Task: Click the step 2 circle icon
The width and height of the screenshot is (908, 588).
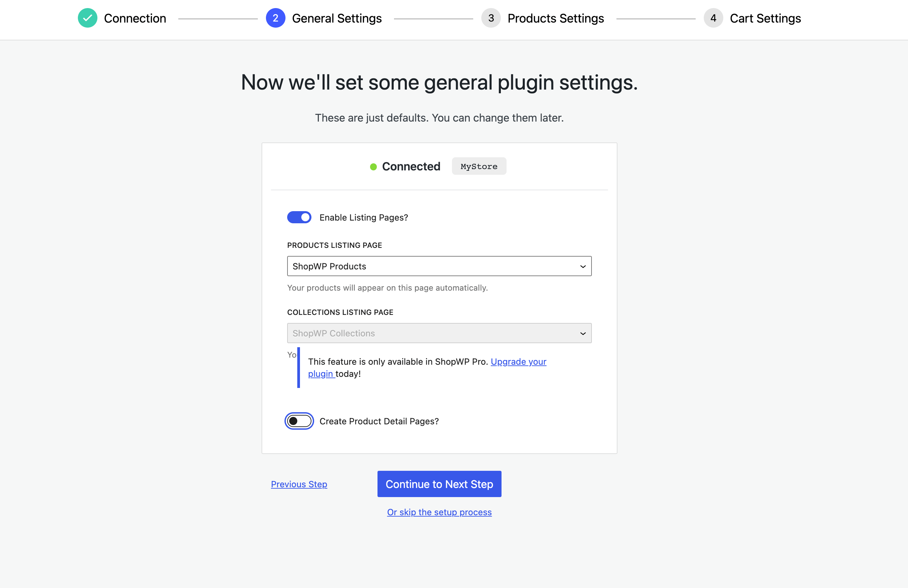Action: tap(275, 18)
